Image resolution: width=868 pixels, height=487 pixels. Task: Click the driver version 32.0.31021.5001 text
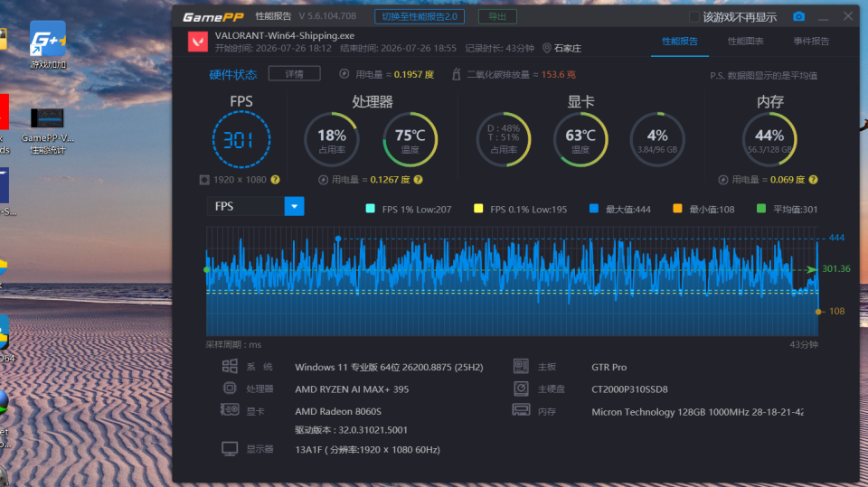[x=352, y=430]
